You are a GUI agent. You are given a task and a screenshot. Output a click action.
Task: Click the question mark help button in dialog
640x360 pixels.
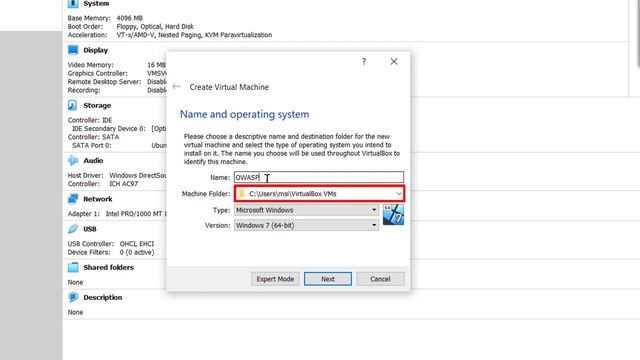(x=364, y=62)
